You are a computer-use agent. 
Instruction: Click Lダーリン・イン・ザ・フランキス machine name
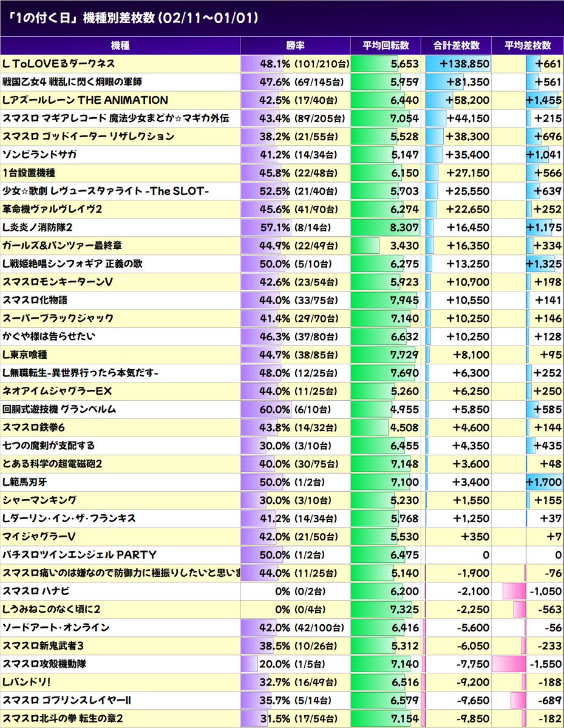coord(69,519)
